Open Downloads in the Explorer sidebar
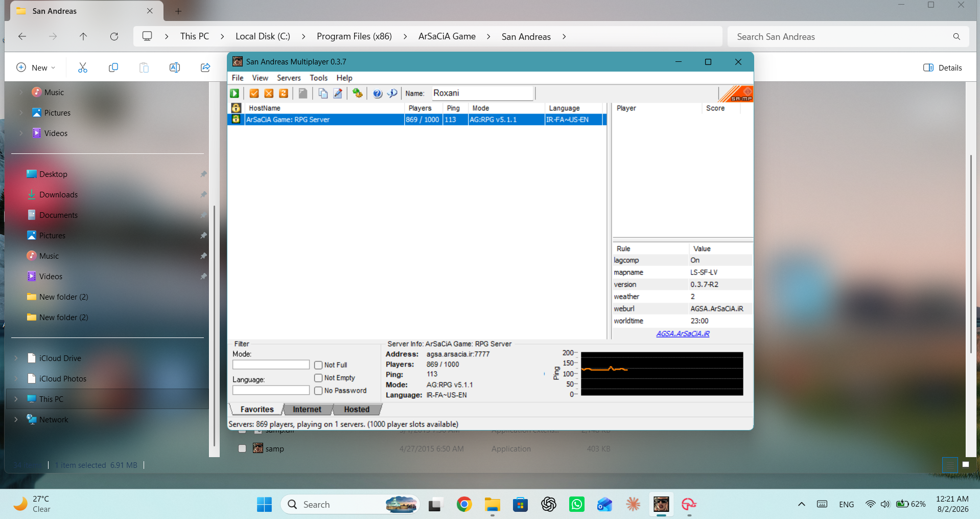980x519 pixels. coord(58,194)
